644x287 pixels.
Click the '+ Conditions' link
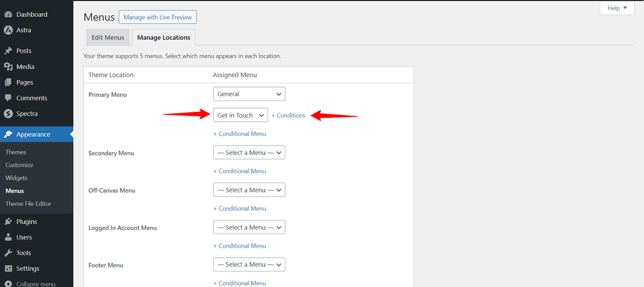click(x=288, y=116)
